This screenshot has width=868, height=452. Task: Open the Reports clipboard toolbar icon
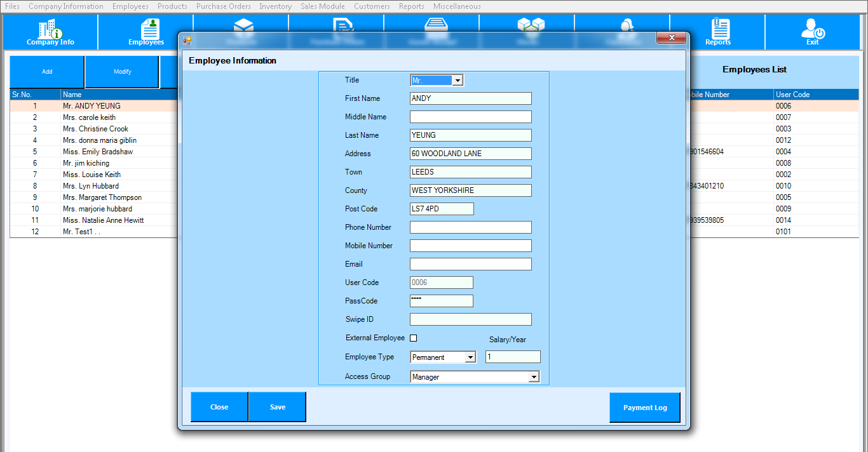point(718,32)
